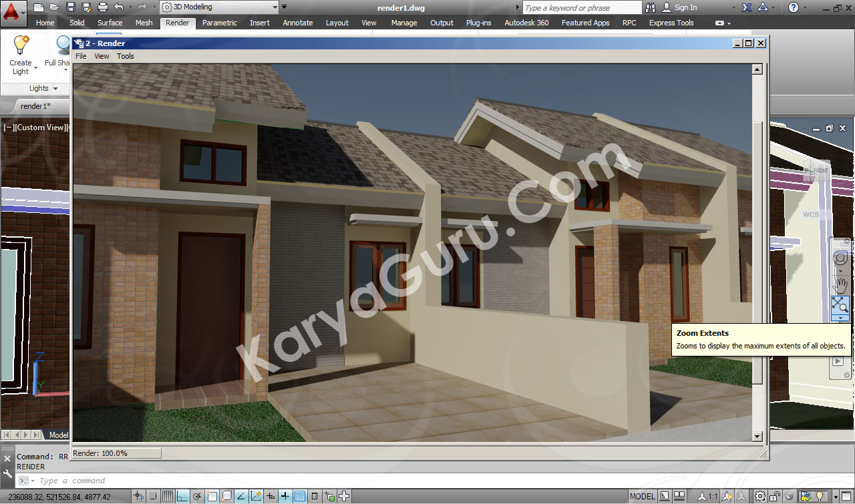Screen dimensions: 855x504
Task: Click the Customize wrench icon by command line
Action: point(7,473)
